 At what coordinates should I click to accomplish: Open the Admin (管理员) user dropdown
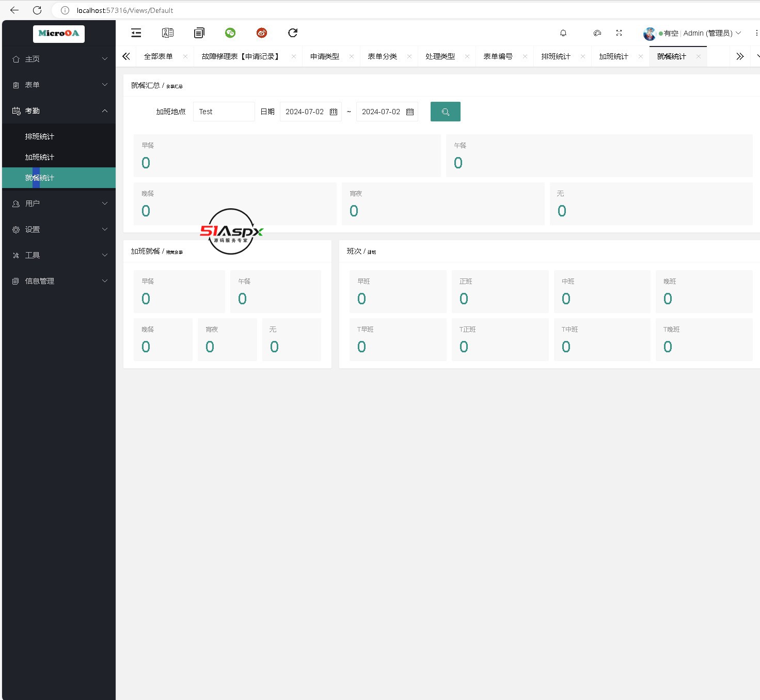click(x=712, y=33)
